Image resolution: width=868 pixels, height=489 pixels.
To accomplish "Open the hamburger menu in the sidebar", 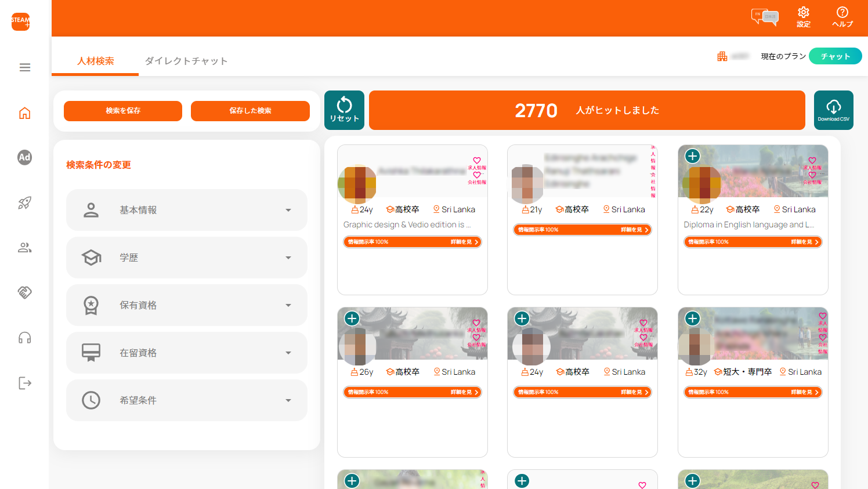I will [x=24, y=67].
